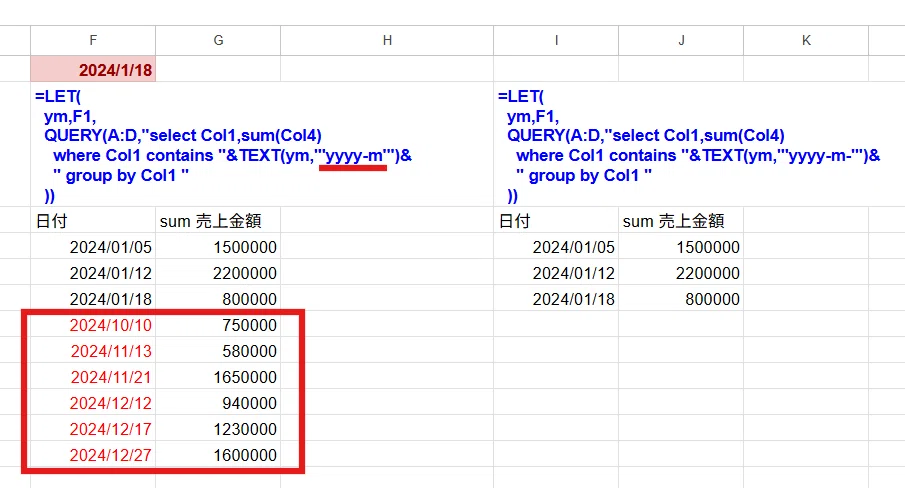Viewport: 905px width, 488px height.
Task: Select the 2024/11/21 date cell
Action: (93, 377)
